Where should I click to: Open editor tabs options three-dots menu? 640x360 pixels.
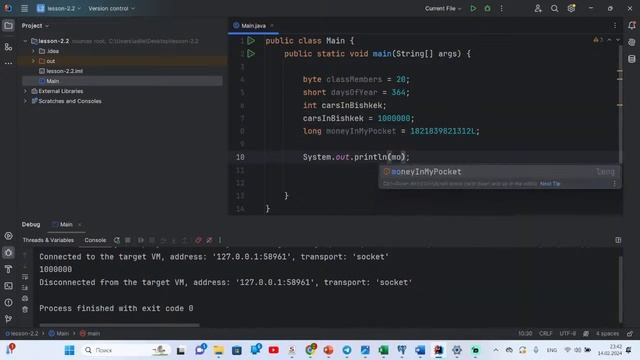[615, 26]
